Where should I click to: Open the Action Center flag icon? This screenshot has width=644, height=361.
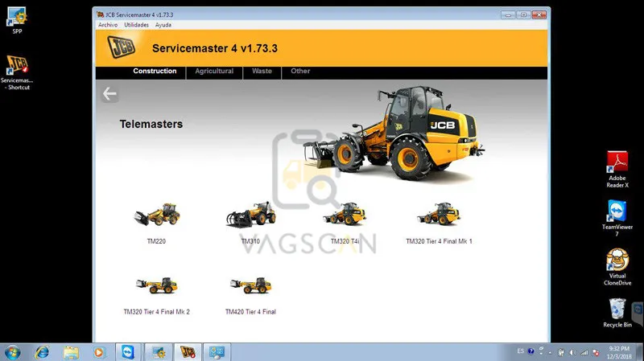596,352
